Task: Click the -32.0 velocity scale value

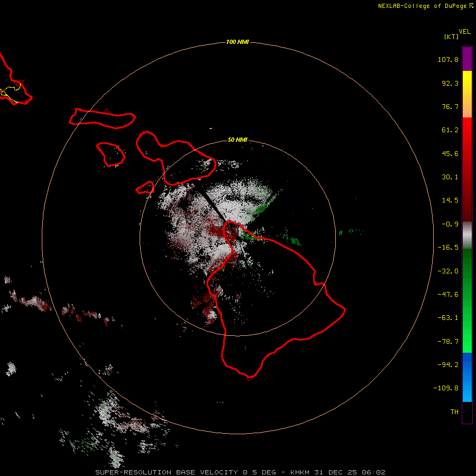Action: tap(448, 271)
